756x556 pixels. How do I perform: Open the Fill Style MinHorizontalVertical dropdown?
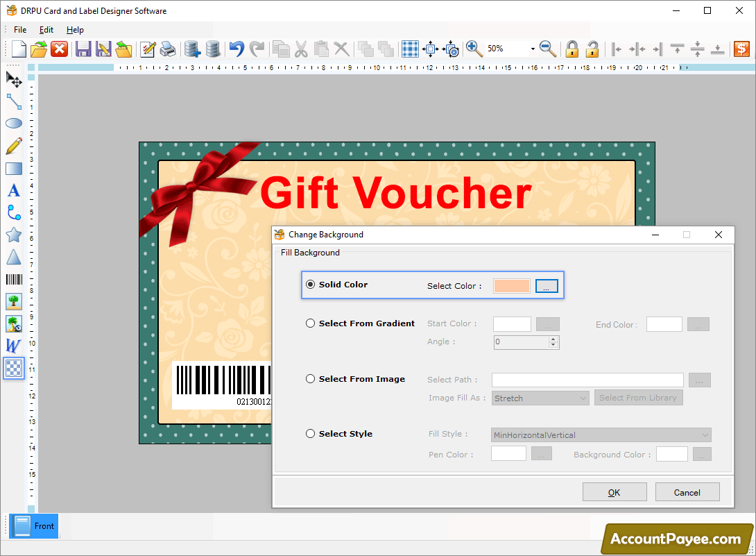coord(601,435)
